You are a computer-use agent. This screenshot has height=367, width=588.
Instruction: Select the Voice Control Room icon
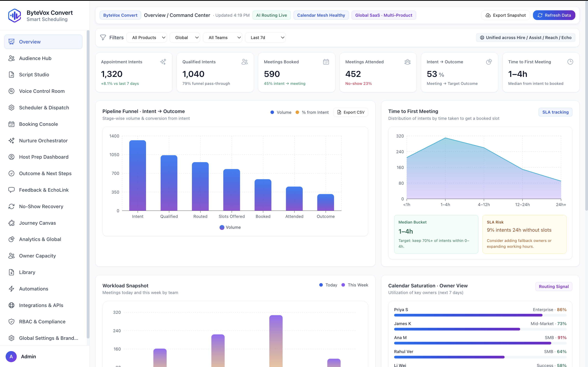11,91
